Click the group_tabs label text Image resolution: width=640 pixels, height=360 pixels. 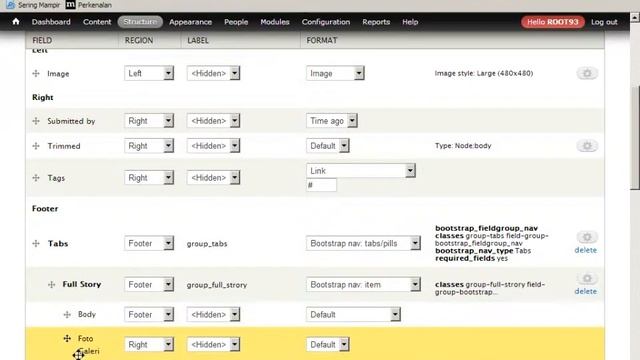(x=207, y=244)
